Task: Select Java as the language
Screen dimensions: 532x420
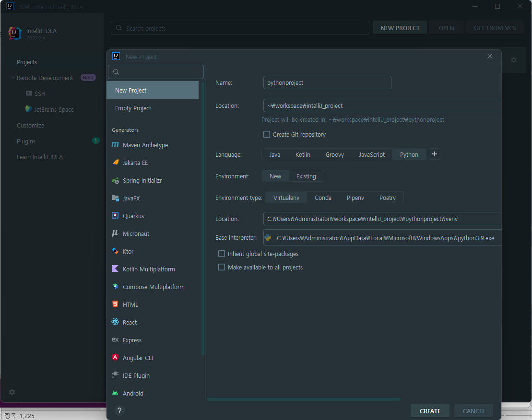Action: 274,154
